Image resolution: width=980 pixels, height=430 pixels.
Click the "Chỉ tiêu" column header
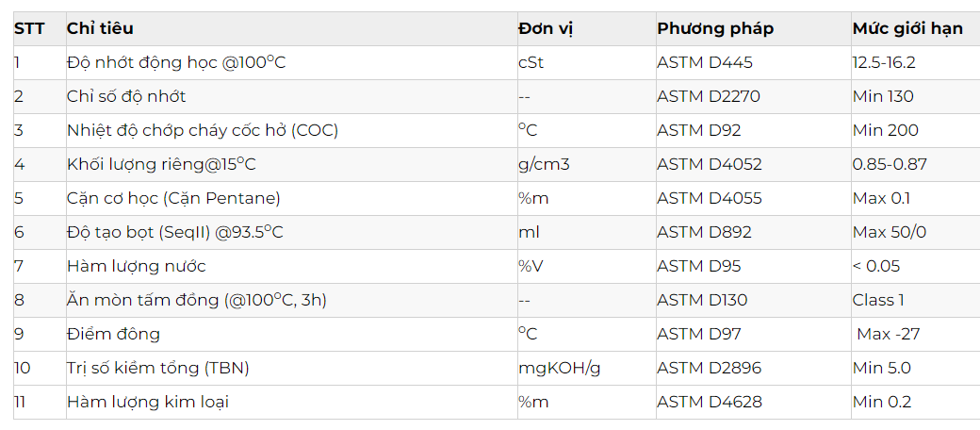pyautogui.click(x=100, y=28)
